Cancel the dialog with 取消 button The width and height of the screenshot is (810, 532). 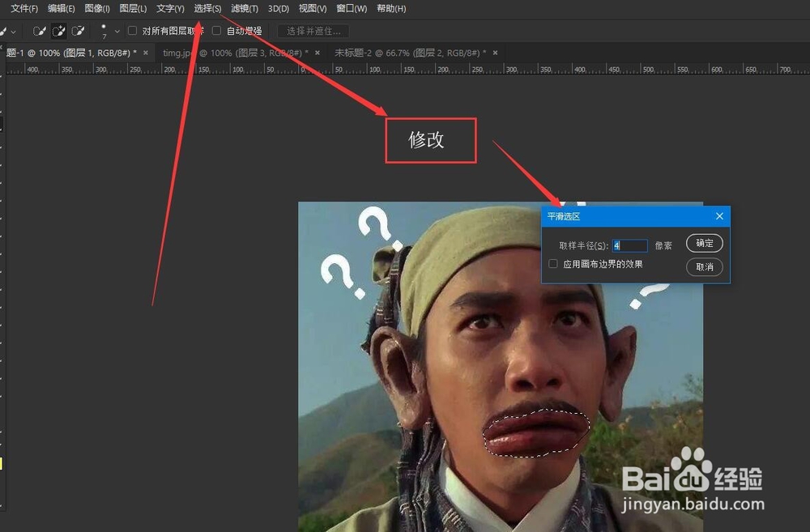[x=704, y=267]
